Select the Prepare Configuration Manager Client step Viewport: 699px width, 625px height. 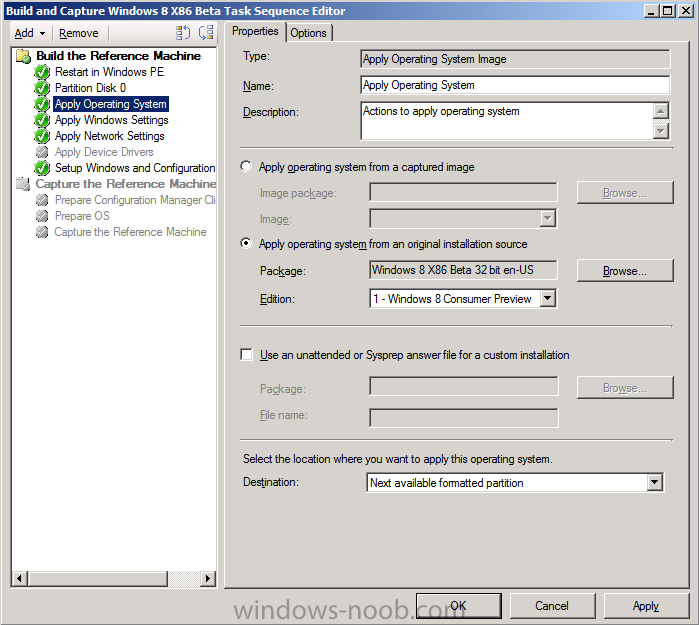click(x=135, y=200)
